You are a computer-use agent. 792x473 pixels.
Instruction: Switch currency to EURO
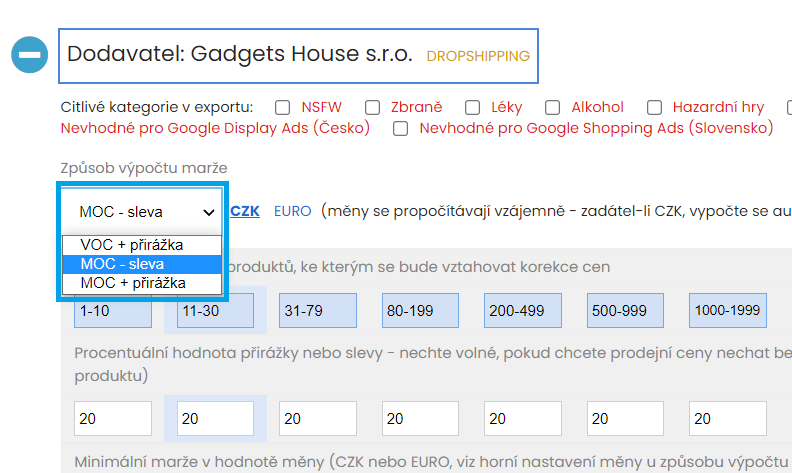(292, 211)
